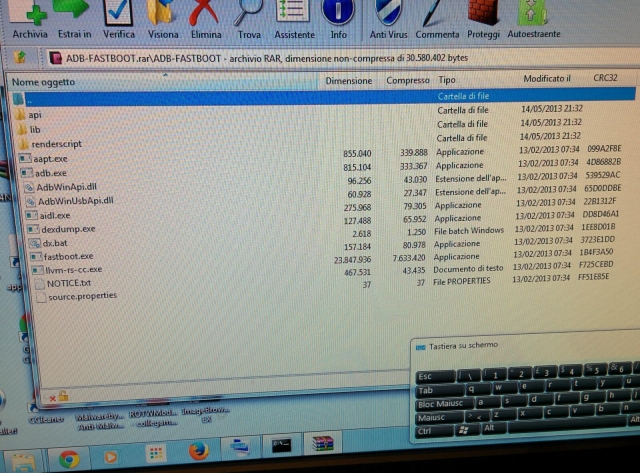
Task: Open Malwarebytes Anti-Malware desktop shortcut
Action: point(99,420)
